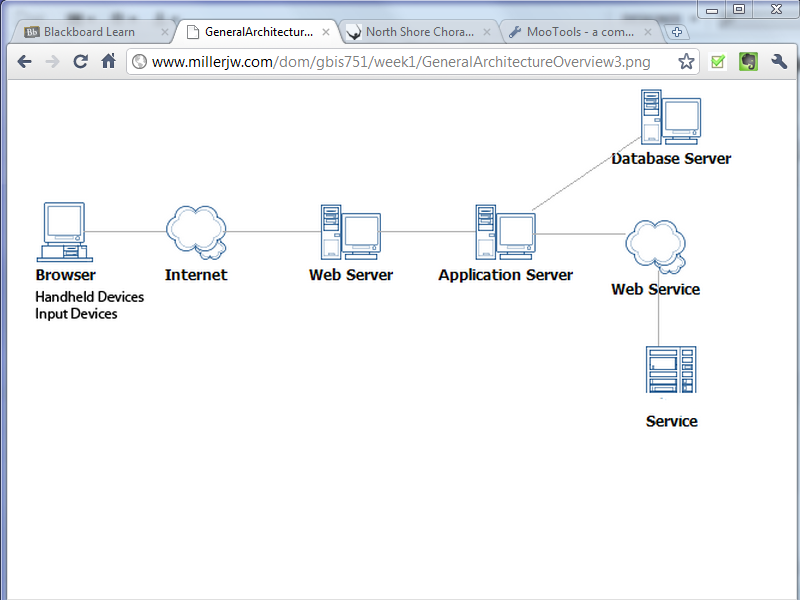Close the MooTools tab

pyautogui.click(x=648, y=32)
